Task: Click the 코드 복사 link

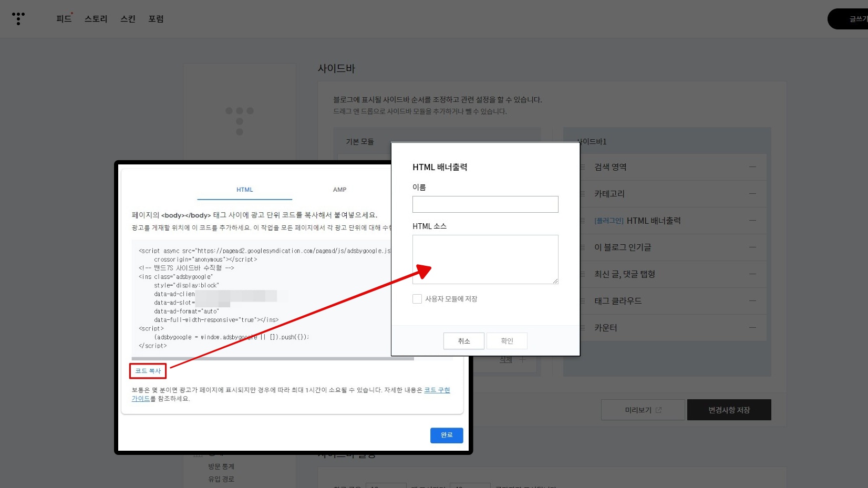Action: pos(148,371)
